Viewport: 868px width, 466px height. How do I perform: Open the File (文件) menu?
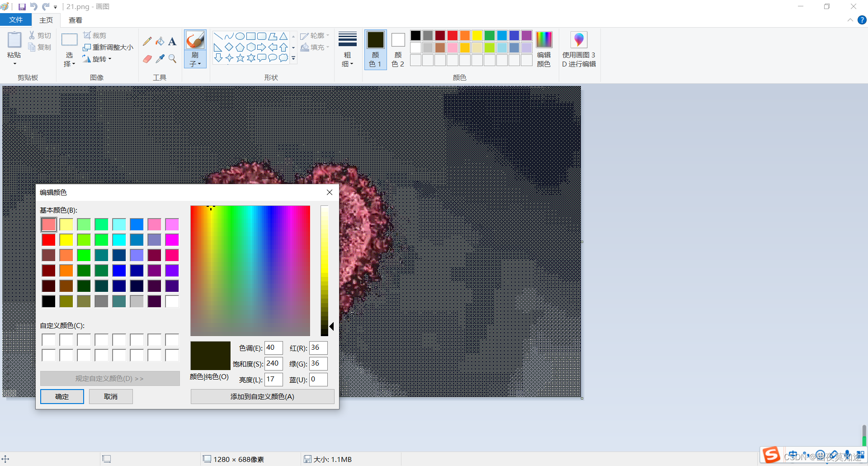point(16,20)
